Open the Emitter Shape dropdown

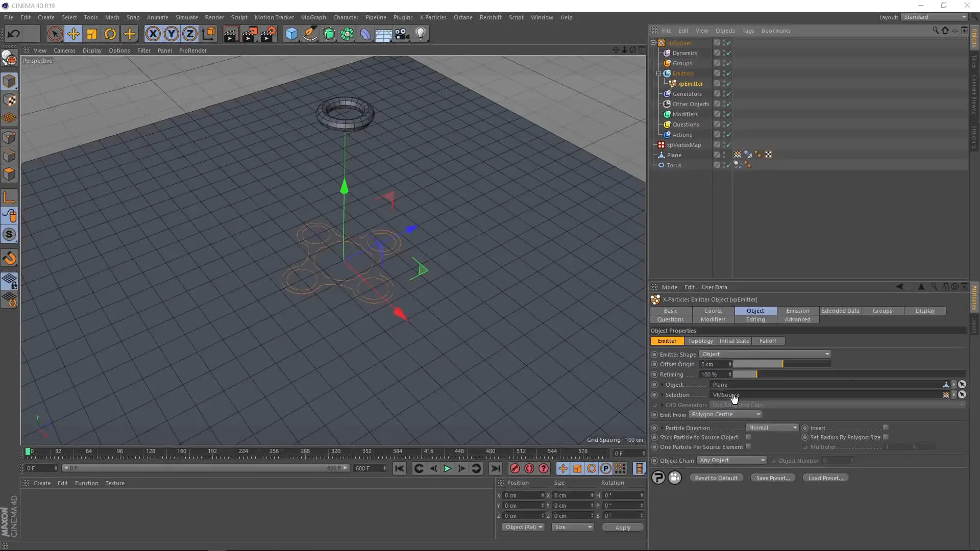[x=765, y=354]
